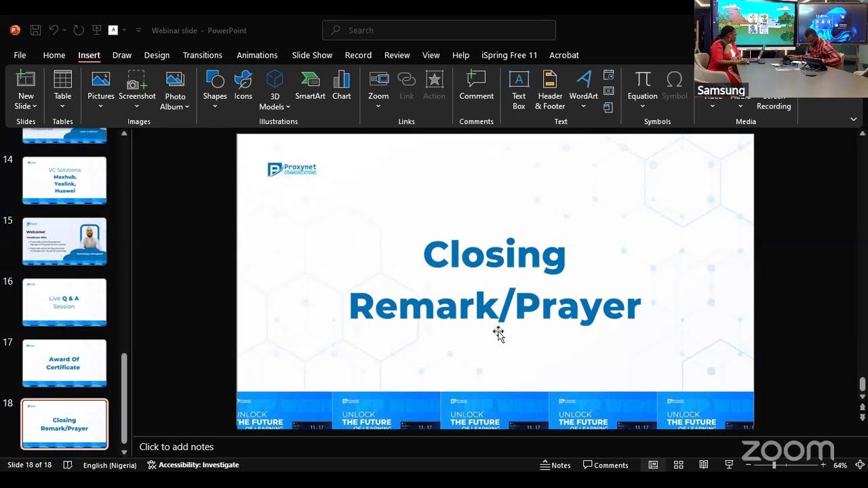
Task: Click the font color A icon in title bar
Action: pos(113,30)
